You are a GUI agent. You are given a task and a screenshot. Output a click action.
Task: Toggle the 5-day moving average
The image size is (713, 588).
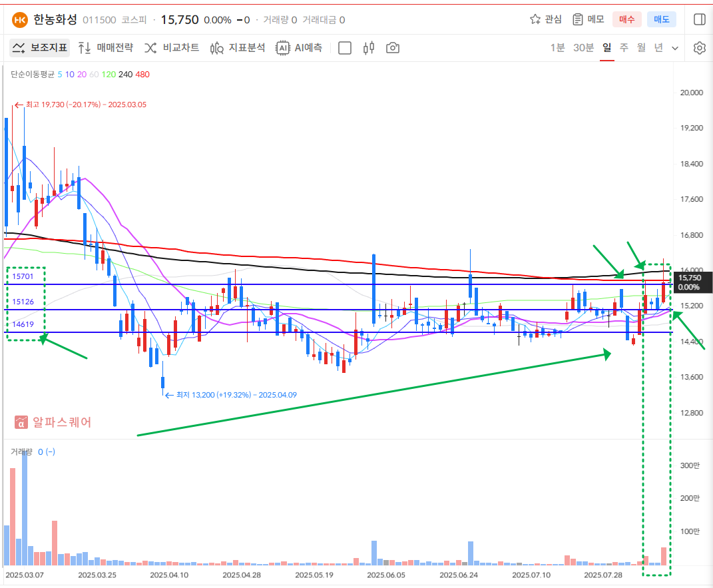click(x=60, y=75)
